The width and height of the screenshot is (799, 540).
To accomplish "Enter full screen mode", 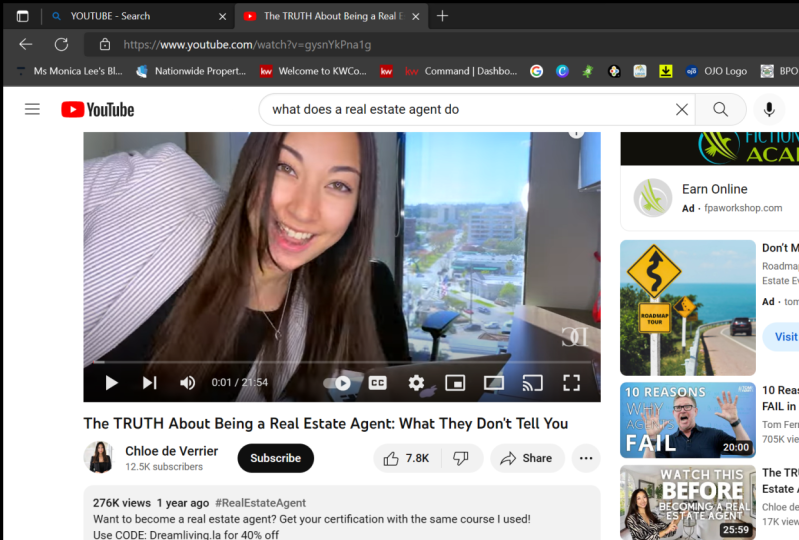I will pos(571,383).
